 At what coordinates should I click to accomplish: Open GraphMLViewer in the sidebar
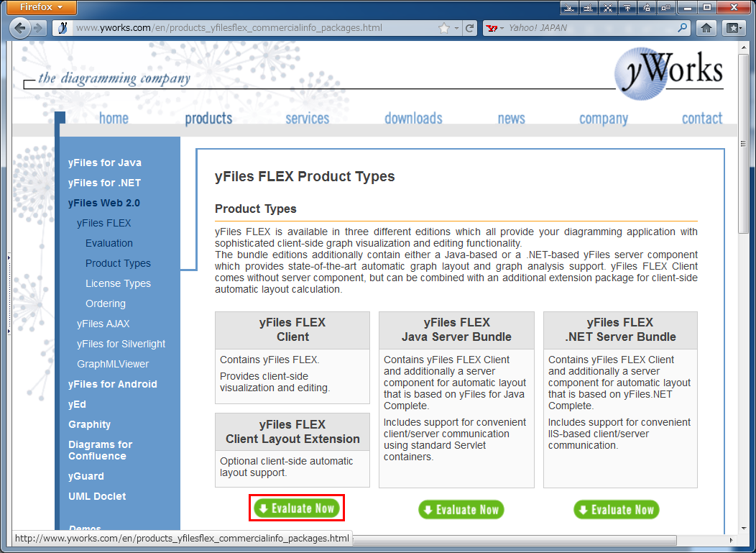[x=113, y=365]
